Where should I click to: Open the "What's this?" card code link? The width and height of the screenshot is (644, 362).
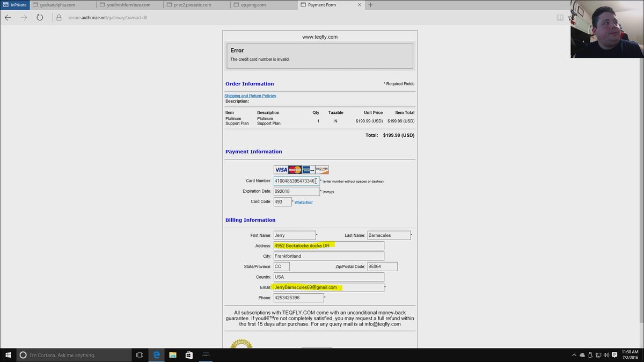click(303, 202)
